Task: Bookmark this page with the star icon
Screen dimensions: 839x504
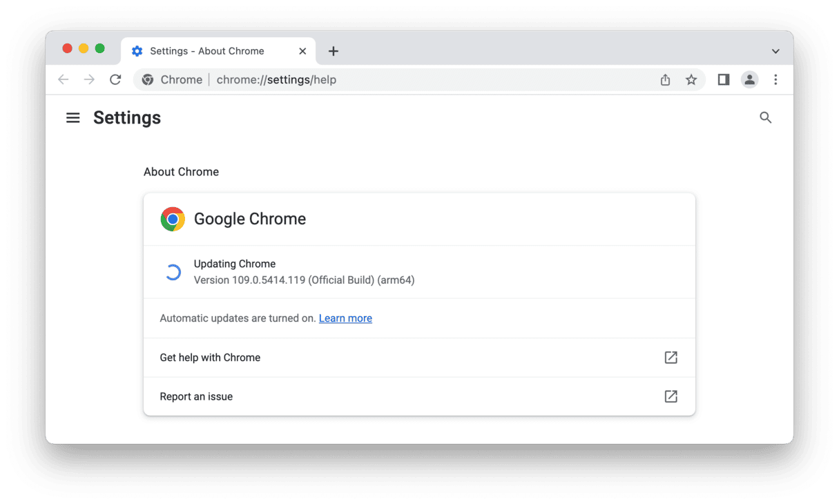Action: click(x=691, y=80)
